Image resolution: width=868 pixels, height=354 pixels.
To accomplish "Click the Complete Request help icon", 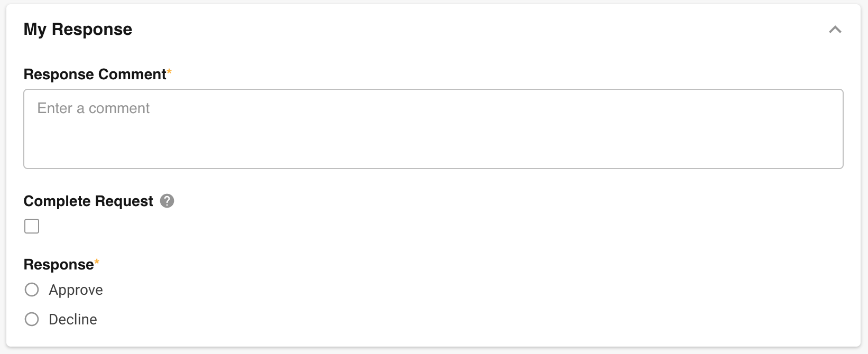I will point(167,201).
